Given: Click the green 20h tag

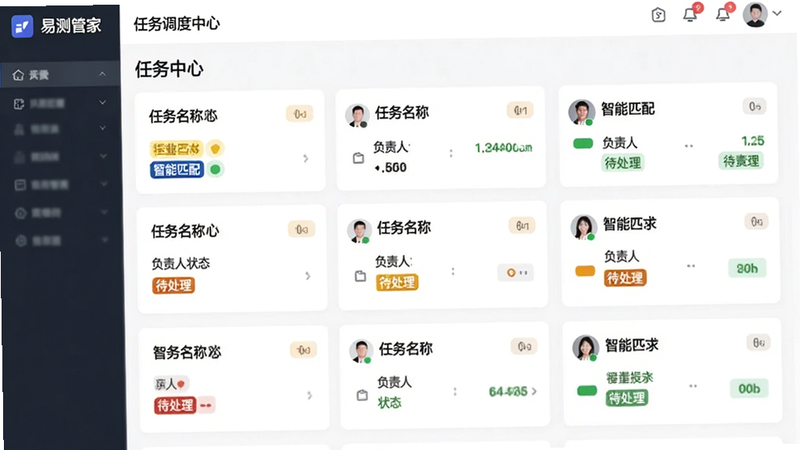Looking at the screenshot, I should (x=747, y=268).
